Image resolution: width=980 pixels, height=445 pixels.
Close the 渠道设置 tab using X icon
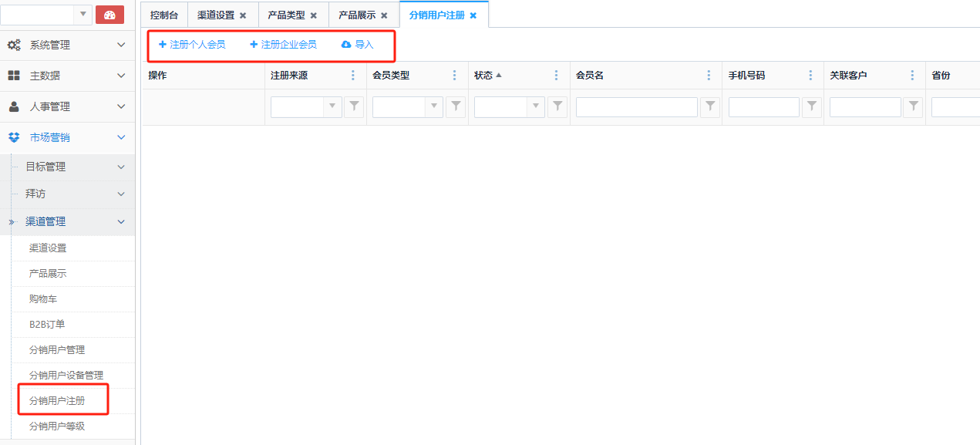point(243,15)
